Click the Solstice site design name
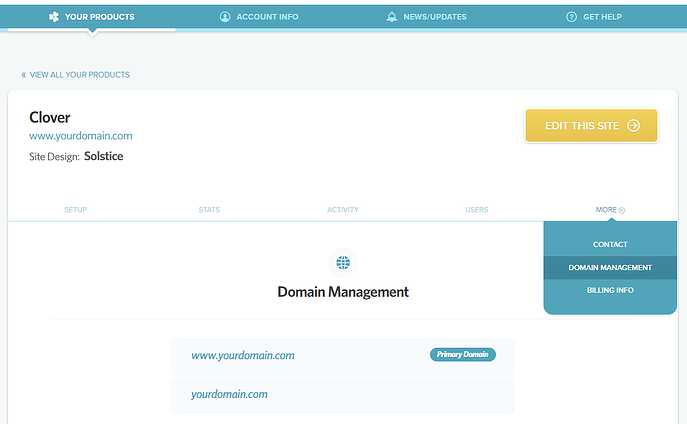The height and width of the screenshot is (424, 687). 103,156
